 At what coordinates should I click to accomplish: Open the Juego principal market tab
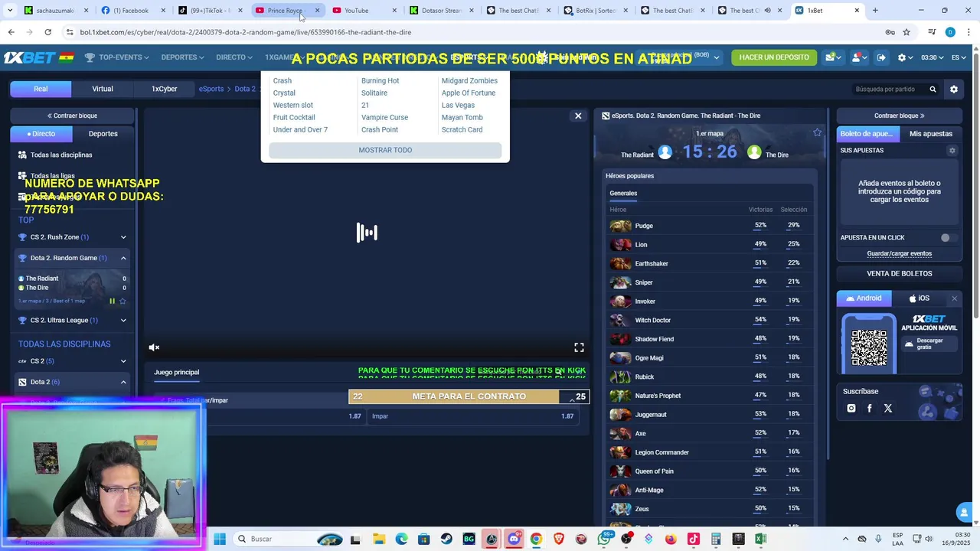pos(176,373)
